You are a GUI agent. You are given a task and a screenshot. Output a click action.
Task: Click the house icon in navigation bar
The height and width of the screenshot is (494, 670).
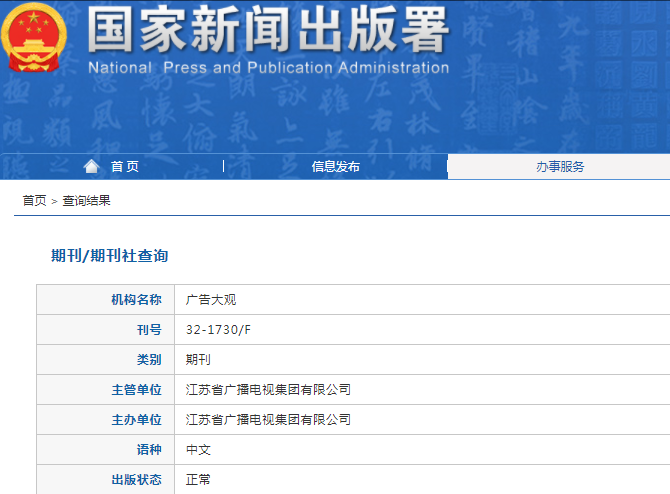[x=92, y=166]
